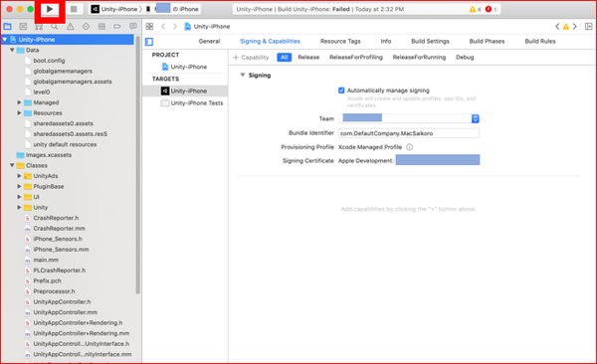597x364 pixels.
Task: Toggle the project and targets list sidebar icon
Action: pos(149,42)
